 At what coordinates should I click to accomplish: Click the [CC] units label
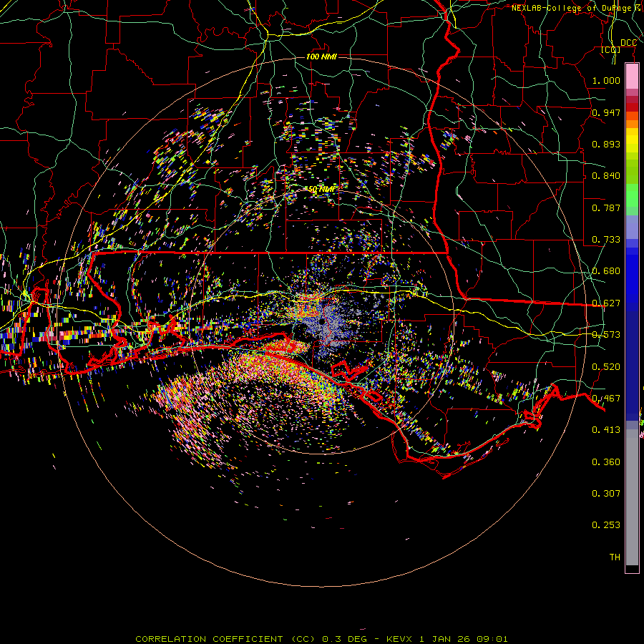click(610, 50)
